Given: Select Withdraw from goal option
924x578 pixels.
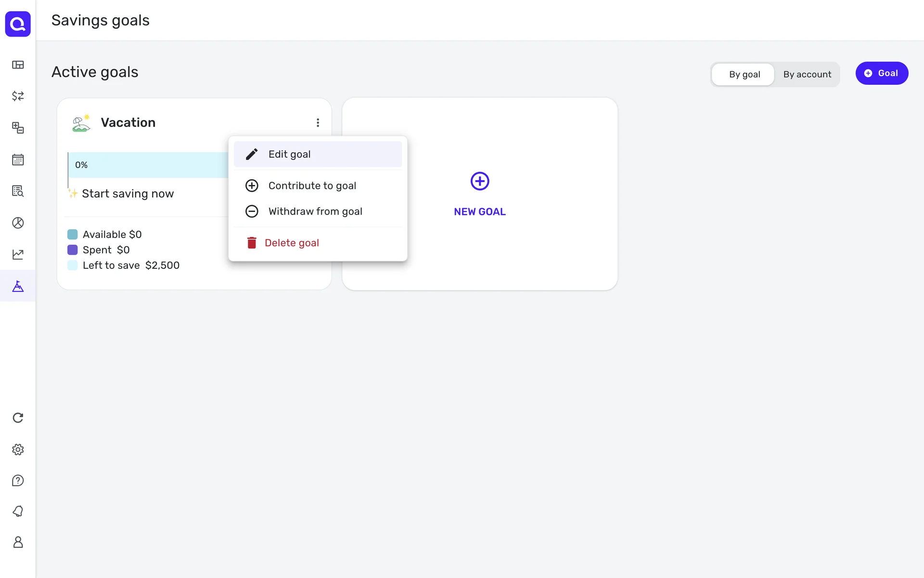Looking at the screenshot, I should coord(315,211).
